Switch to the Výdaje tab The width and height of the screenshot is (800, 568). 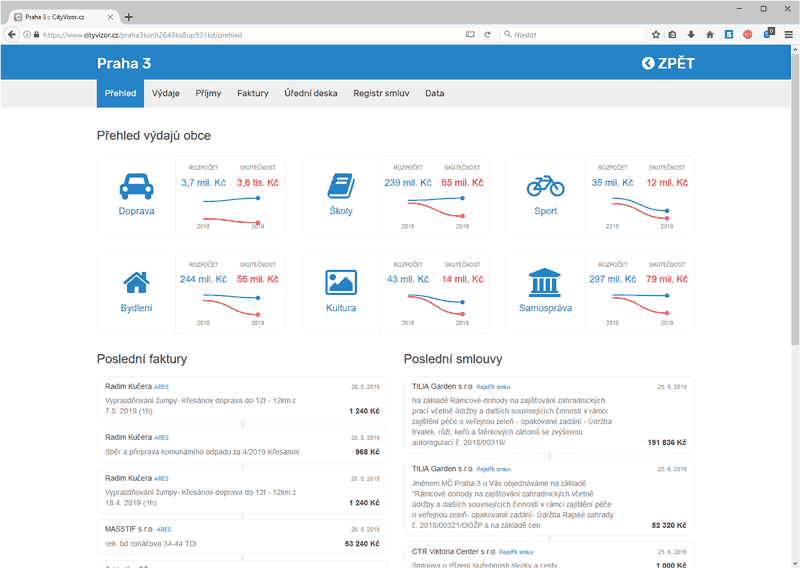166,93
